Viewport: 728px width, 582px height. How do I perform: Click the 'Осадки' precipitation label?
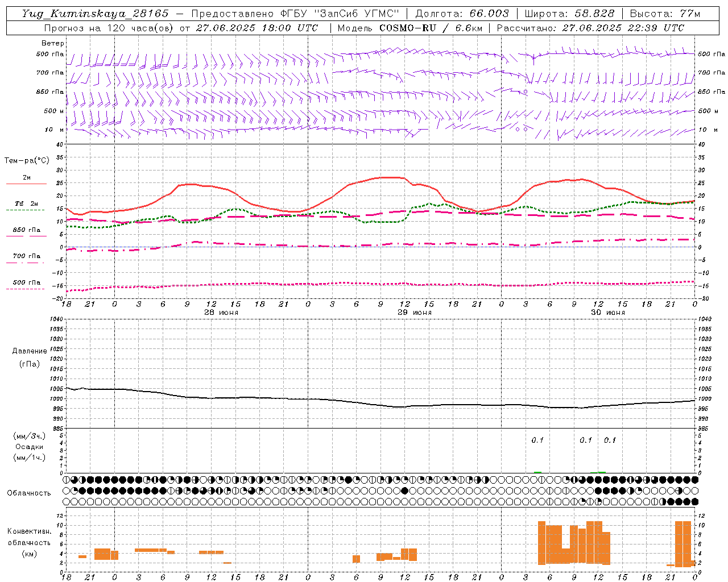[30, 447]
